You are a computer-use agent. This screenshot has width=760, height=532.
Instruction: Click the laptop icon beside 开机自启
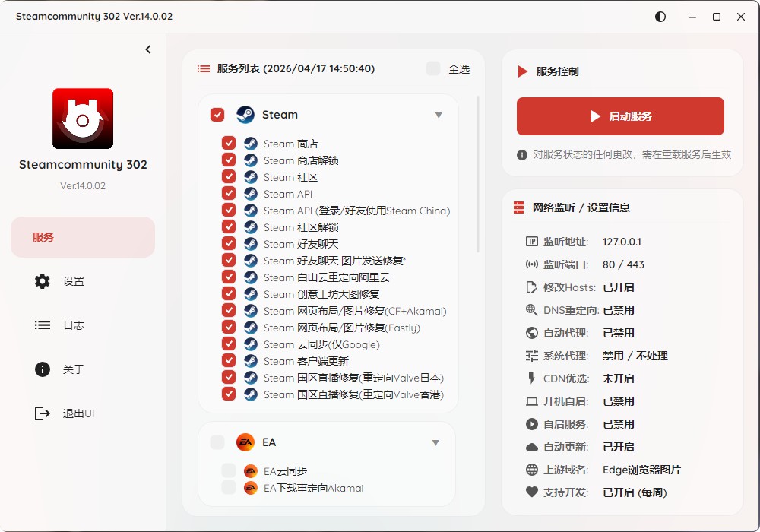[532, 401]
